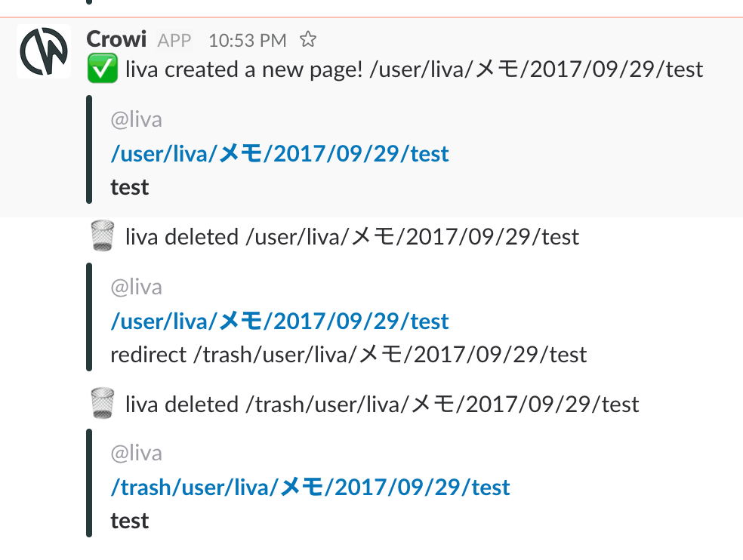The height and width of the screenshot is (560, 743).
Task: Click @liva author above the redirect attachment
Action: point(137,287)
